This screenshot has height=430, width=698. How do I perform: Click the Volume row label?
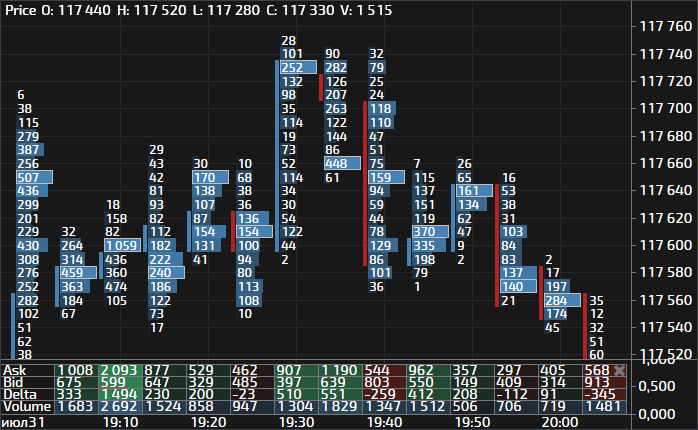pyautogui.click(x=24, y=406)
